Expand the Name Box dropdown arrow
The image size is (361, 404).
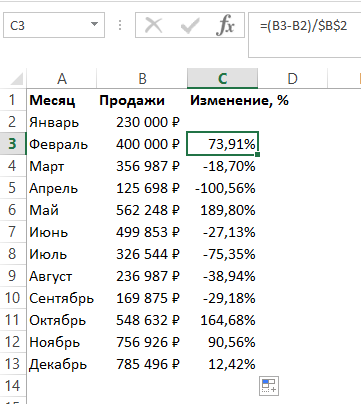(x=94, y=24)
